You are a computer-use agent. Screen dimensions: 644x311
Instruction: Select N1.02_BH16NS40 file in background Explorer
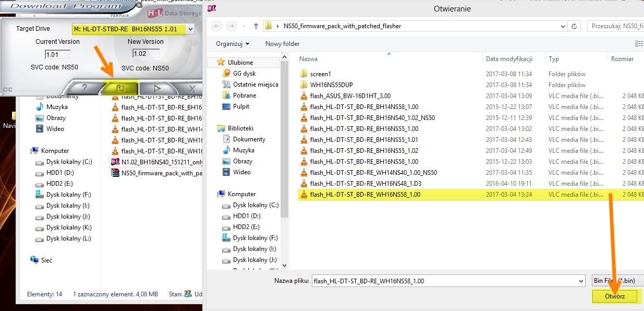tap(156, 162)
